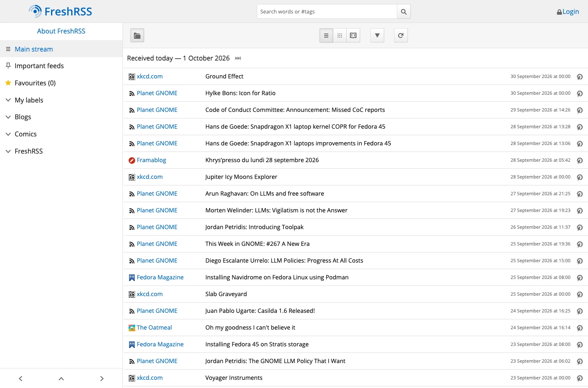This screenshot has height=388, width=588.
Task: Open the category folder toggle icon
Action: [x=137, y=36]
